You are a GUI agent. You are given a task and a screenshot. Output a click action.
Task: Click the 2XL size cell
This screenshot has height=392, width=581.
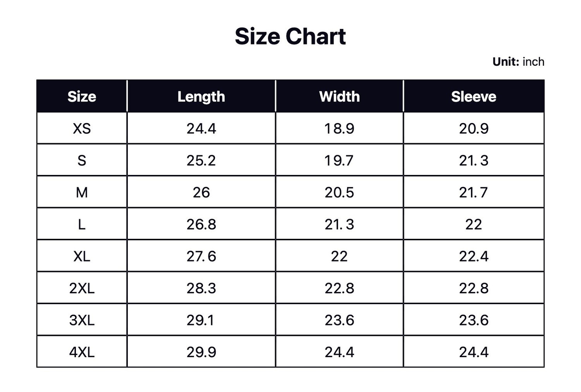pyautogui.click(x=82, y=288)
